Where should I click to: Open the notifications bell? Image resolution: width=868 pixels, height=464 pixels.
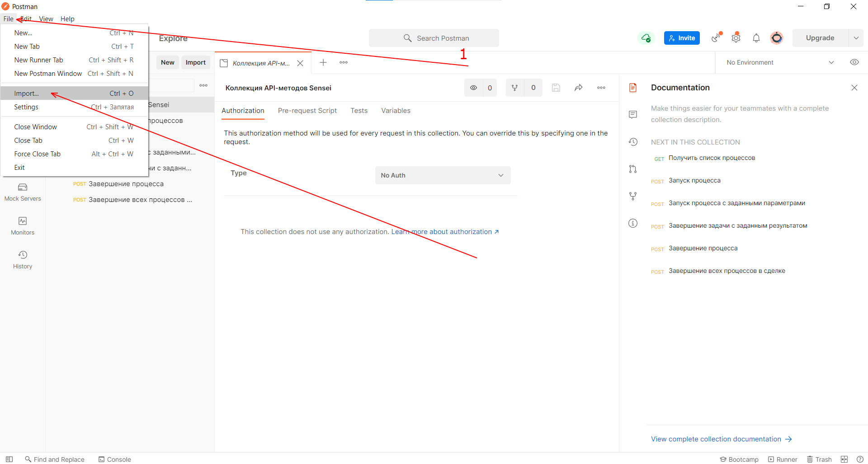tap(756, 38)
